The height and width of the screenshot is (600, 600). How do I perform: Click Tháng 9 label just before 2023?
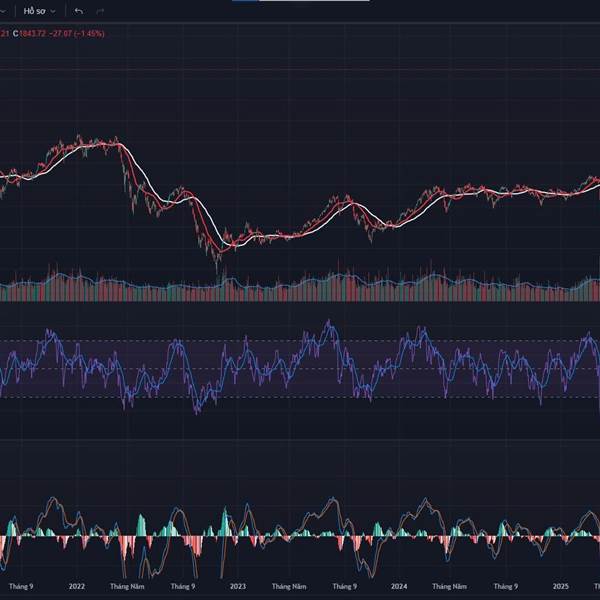tap(183, 586)
